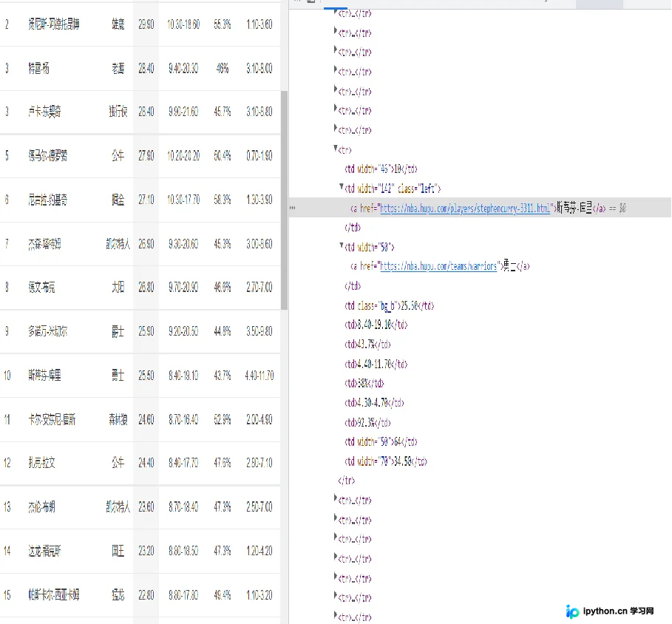Click team link 爵士
The width and height of the screenshot is (672, 624).
118,331
